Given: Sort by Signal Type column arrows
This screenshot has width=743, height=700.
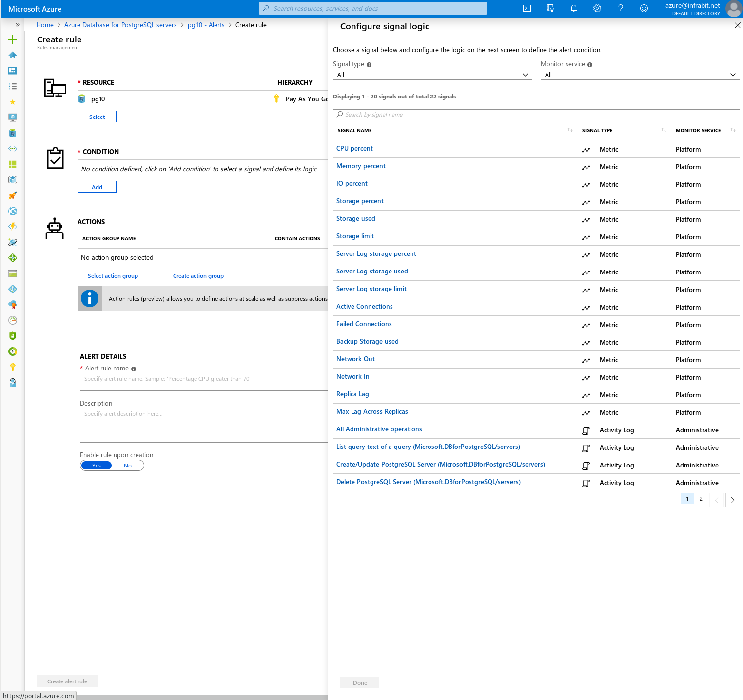Looking at the screenshot, I should [x=664, y=130].
